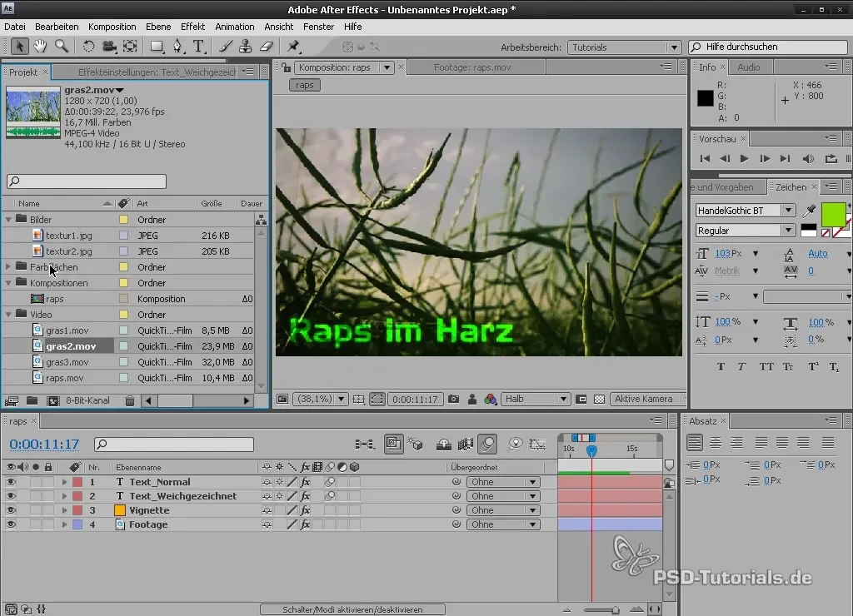Click the raps breadcrumb button in viewer
The image size is (853, 616).
305,86
